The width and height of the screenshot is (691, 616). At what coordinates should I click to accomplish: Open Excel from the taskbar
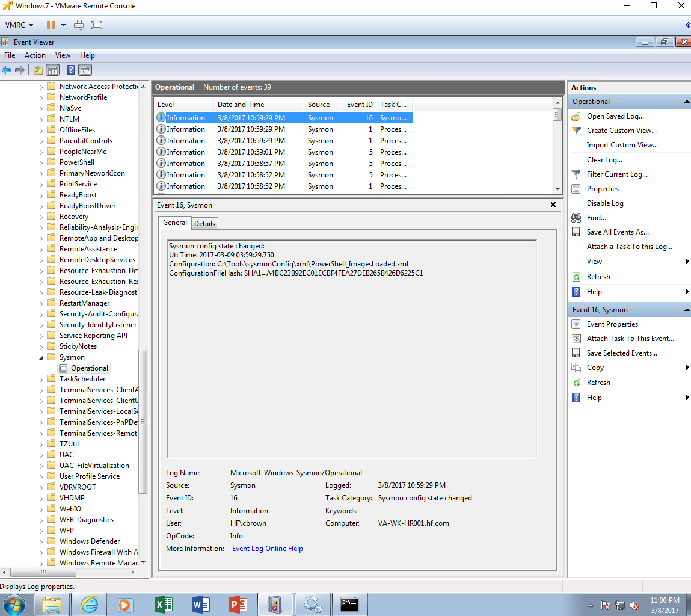coord(164,605)
